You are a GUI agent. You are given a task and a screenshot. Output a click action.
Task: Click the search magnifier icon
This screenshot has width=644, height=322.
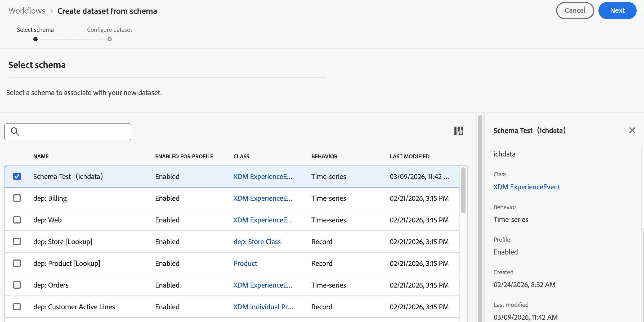[15, 132]
